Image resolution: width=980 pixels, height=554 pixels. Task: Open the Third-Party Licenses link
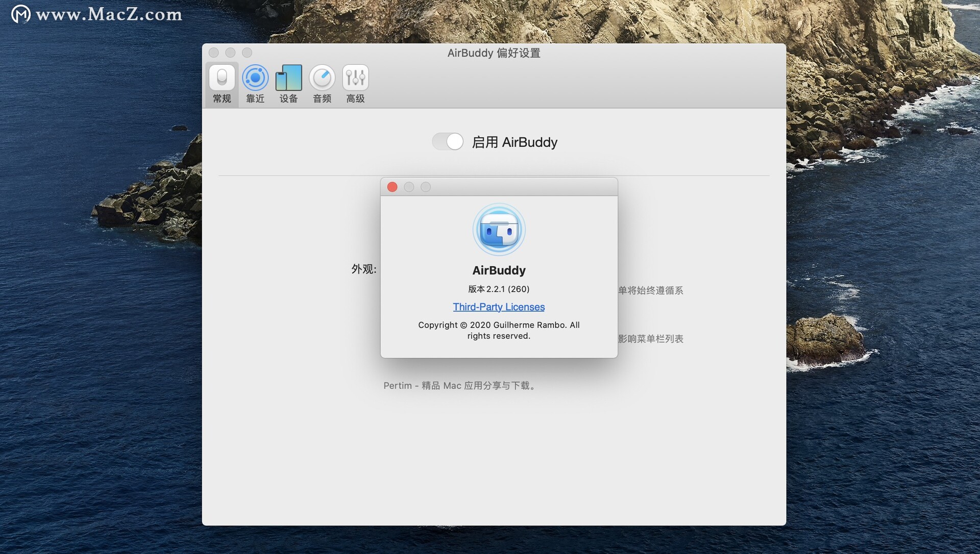tap(499, 307)
